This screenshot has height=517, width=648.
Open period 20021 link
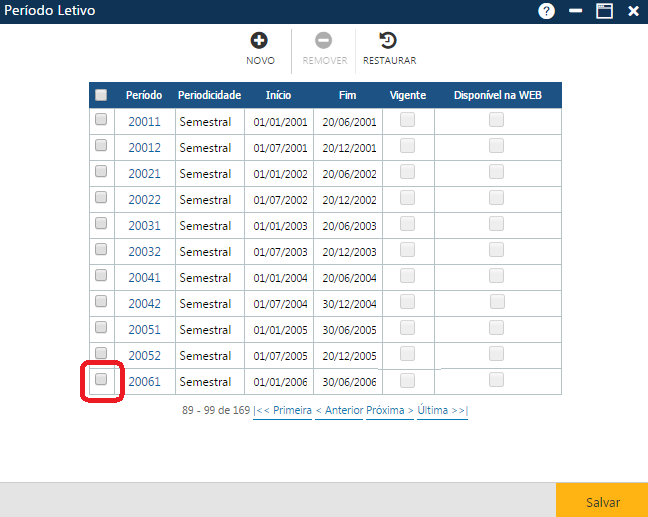pos(144,174)
